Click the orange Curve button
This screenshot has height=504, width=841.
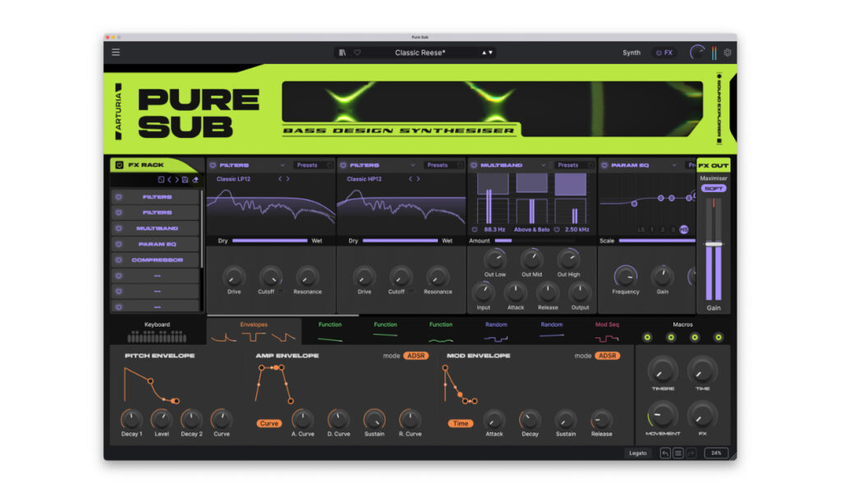pos(269,423)
